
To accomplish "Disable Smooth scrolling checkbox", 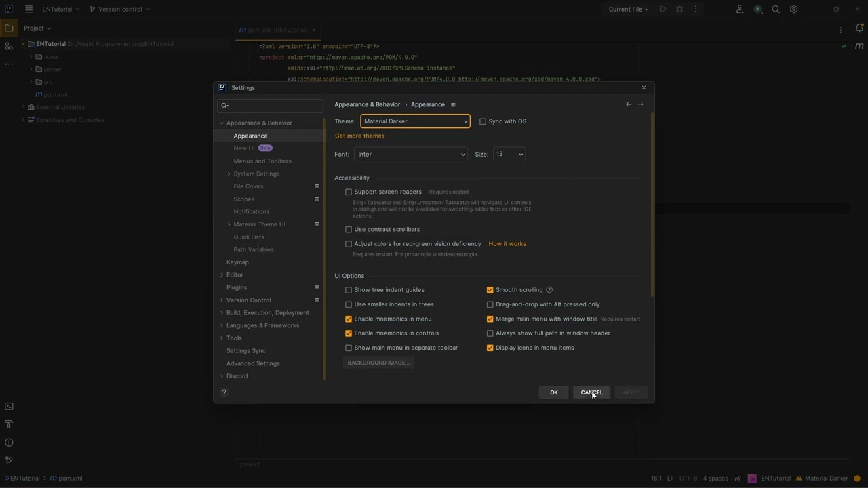I will [x=490, y=290].
